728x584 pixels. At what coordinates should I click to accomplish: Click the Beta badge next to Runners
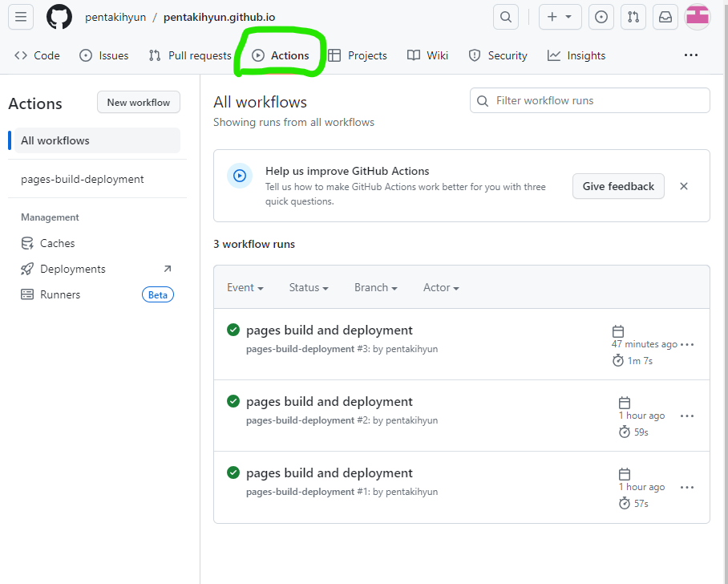tap(158, 294)
